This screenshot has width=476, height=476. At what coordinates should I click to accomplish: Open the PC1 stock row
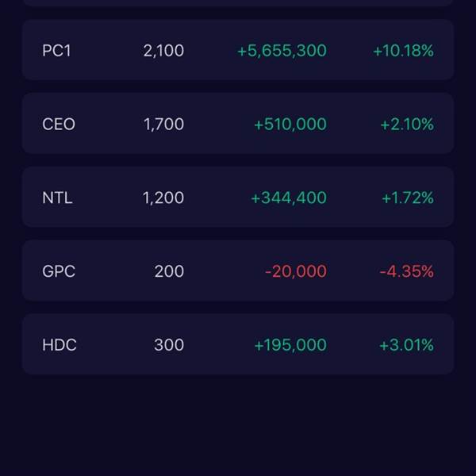[238, 51]
